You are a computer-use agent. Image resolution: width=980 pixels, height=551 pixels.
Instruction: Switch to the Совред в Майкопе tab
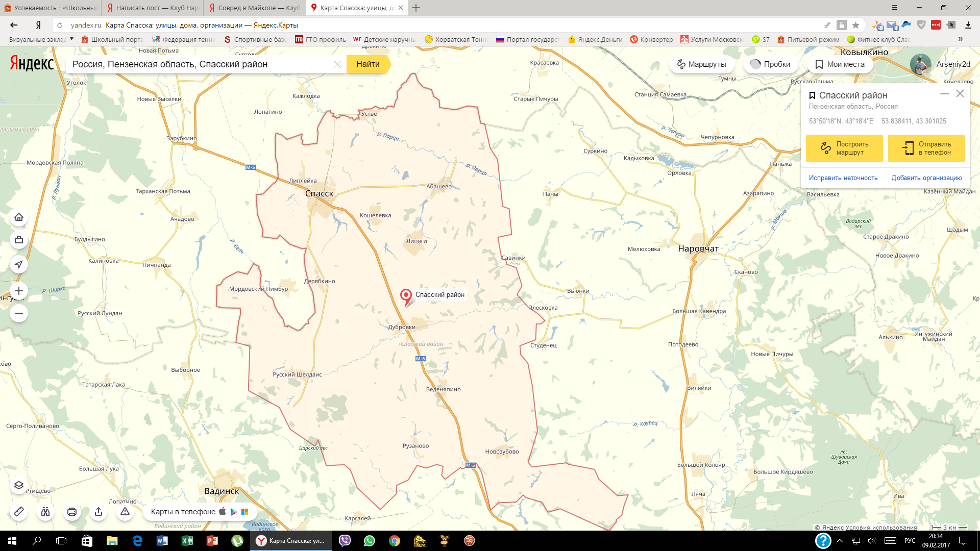tap(254, 8)
